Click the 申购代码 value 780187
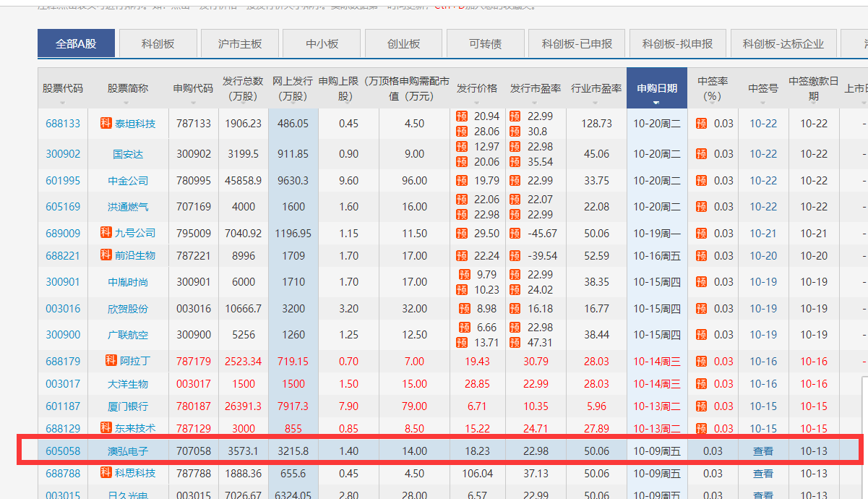Image resolution: width=868 pixels, height=499 pixels. click(194, 406)
